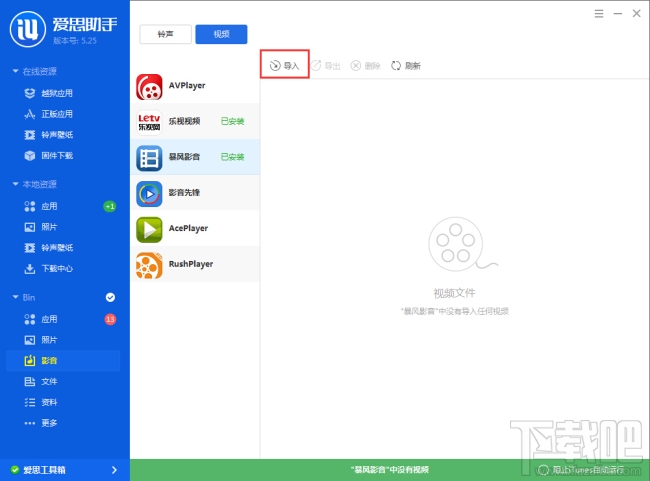Screen dimensions: 650x481
Task: Click the 乐视视频 name text
Action: point(184,121)
